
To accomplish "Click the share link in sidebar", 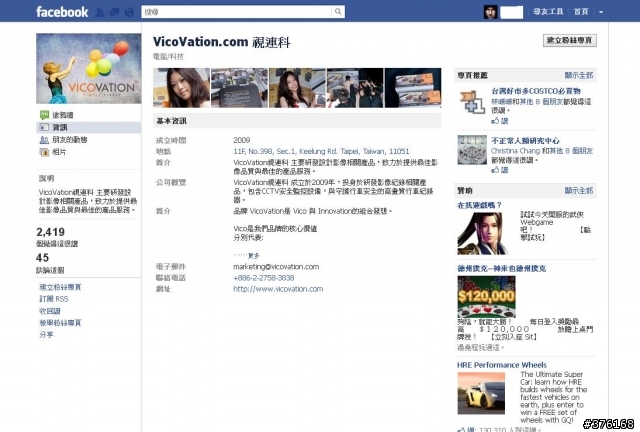I will tap(46, 335).
